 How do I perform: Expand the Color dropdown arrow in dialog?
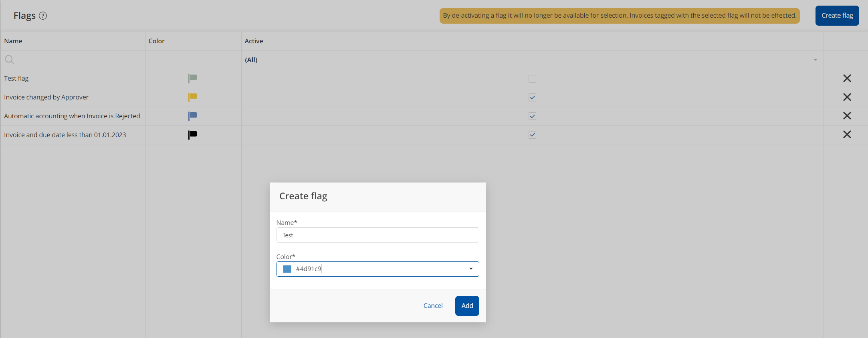tap(471, 269)
